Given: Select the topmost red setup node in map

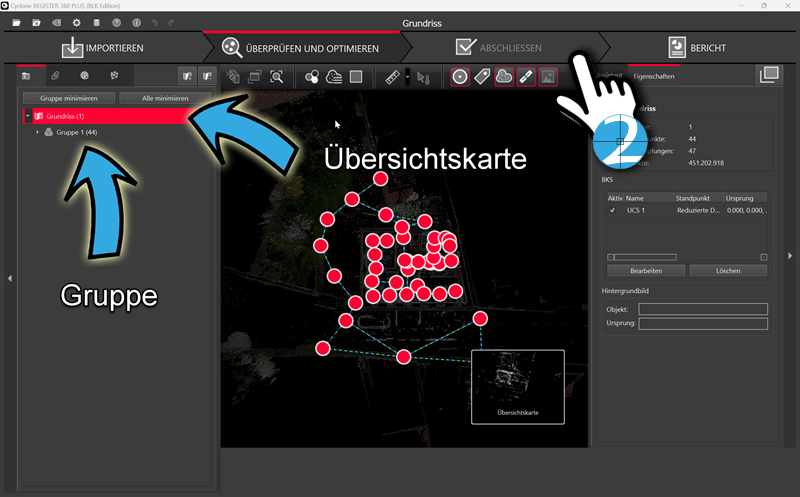Looking at the screenshot, I should tap(380, 179).
